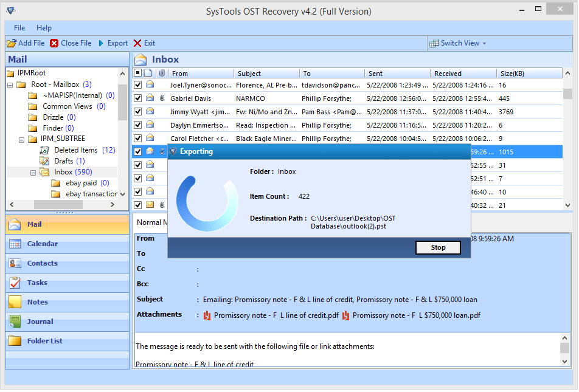Screen dimensions: 579x392
Task: Switch to the Journal section
Action: pyautogui.click(x=67, y=322)
